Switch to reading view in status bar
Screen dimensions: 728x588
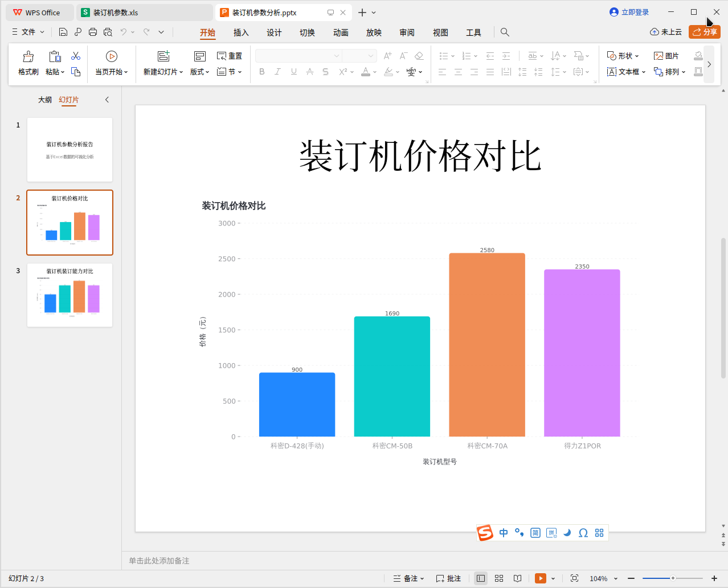point(517,578)
